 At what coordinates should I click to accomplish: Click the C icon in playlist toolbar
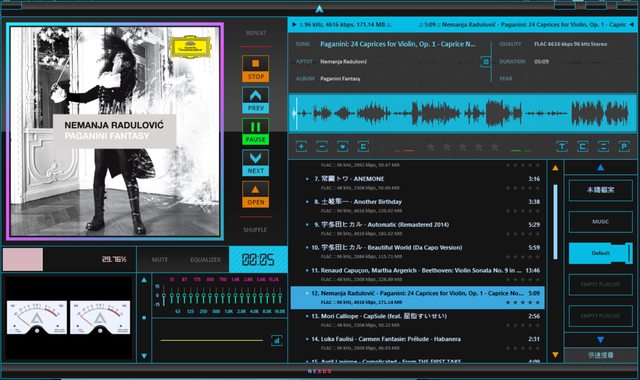point(582,146)
